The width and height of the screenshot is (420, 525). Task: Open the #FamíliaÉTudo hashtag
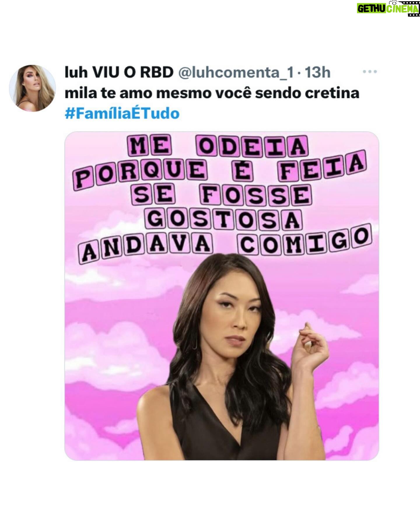pyautogui.click(x=122, y=113)
